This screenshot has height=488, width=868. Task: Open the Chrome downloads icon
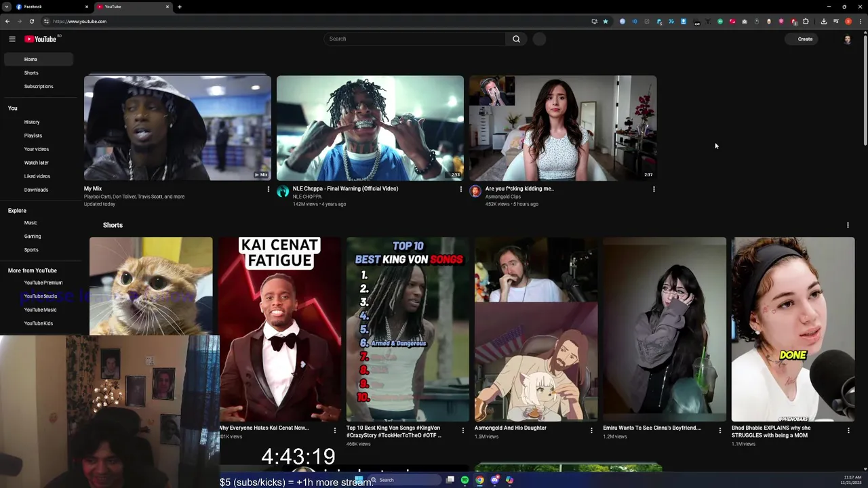(823, 21)
